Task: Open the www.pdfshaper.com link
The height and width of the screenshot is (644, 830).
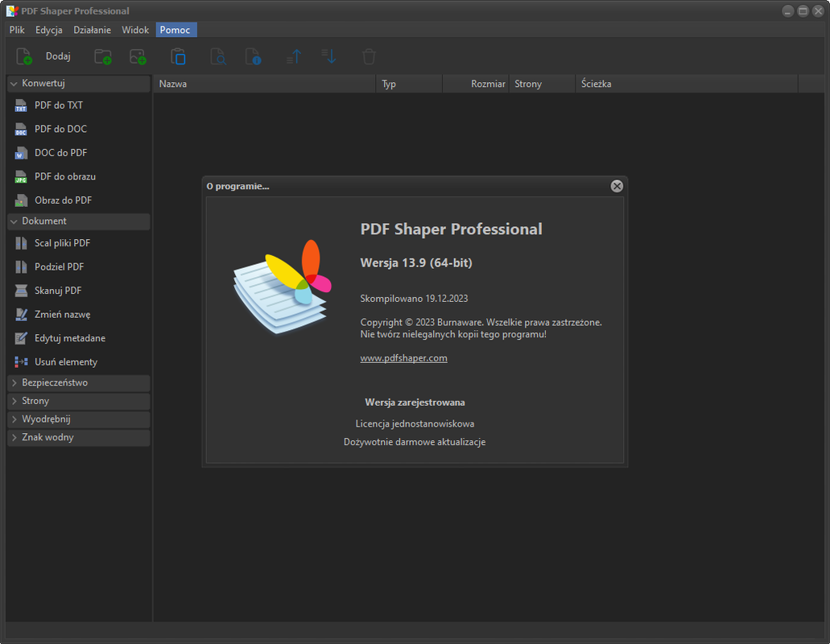Action: tap(404, 358)
